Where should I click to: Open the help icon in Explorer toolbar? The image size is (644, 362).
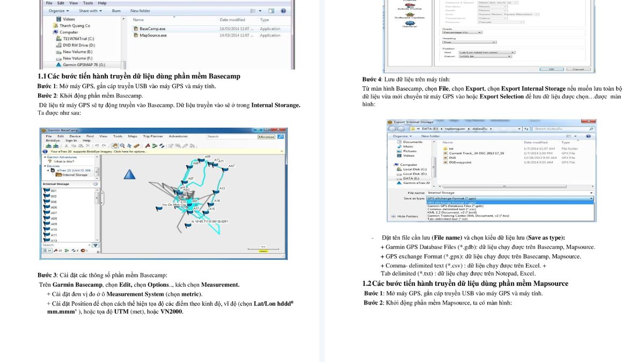pos(283,11)
